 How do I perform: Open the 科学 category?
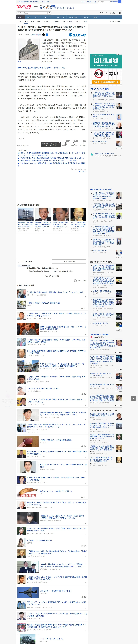coord(71,21)
